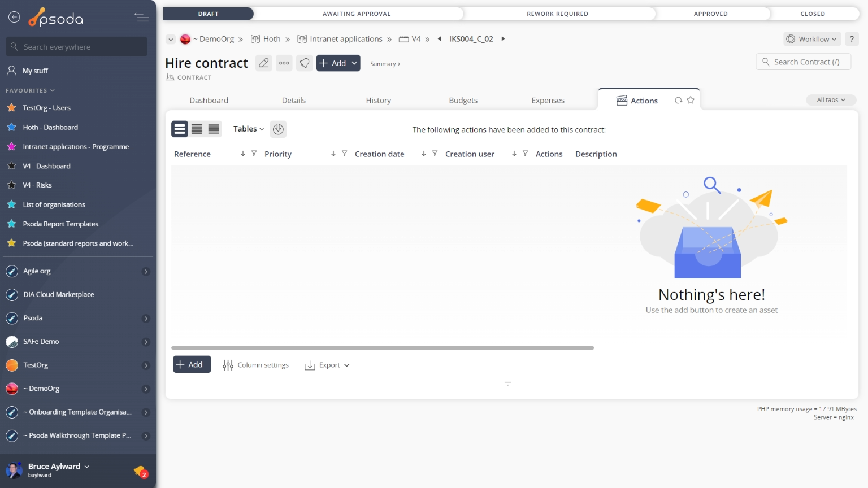The image size is (868, 488).
Task: Open List of organisations favourite
Action: pyautogui.click(x=54, y=204)
